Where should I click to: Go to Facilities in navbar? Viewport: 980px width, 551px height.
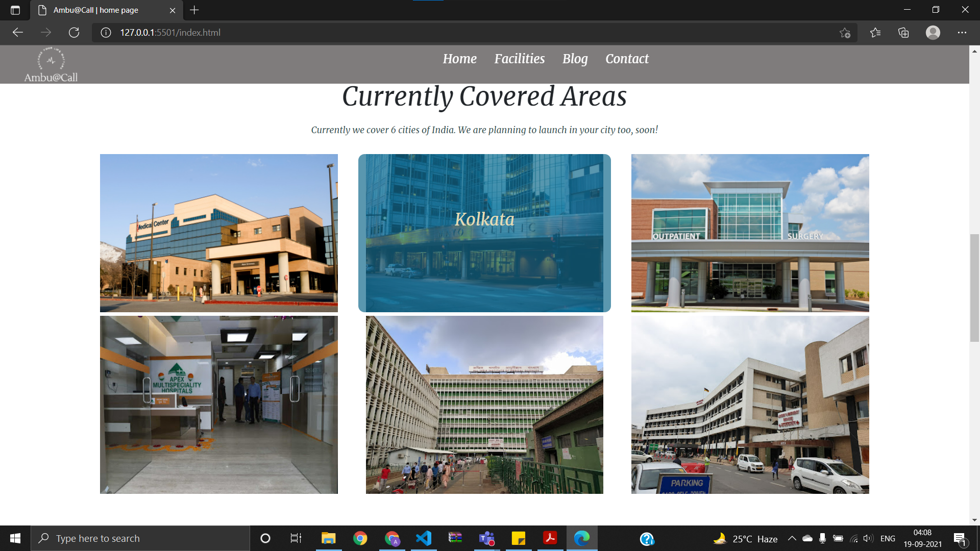point(519,59)
